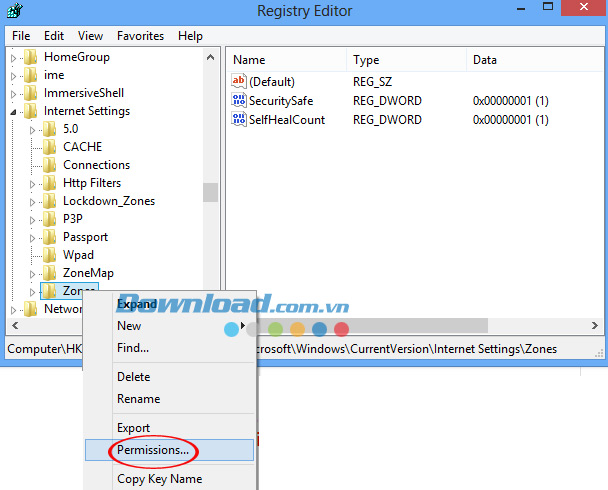Choose Permissions... in context menu
Viewport: 608px width, 490px height.
tap(169, 450)
